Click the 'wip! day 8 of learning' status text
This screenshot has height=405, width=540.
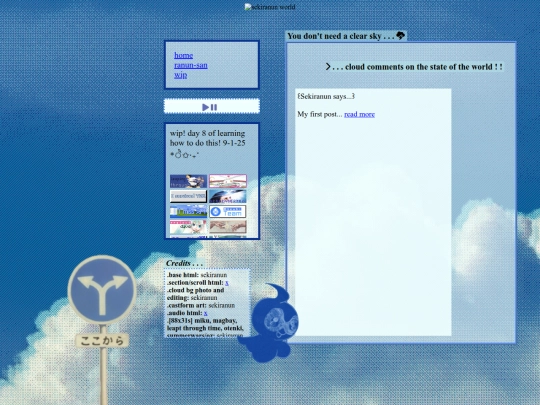207,138
